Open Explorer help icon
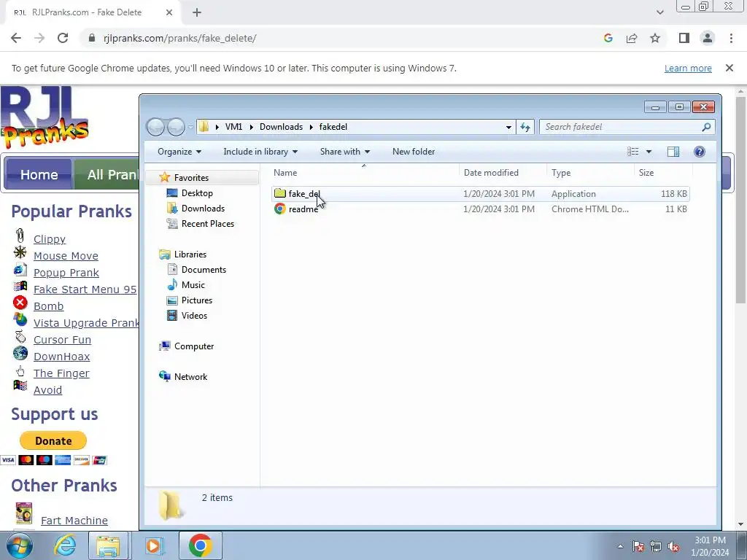This screenshot has width=747, height=560. point(699,152)
